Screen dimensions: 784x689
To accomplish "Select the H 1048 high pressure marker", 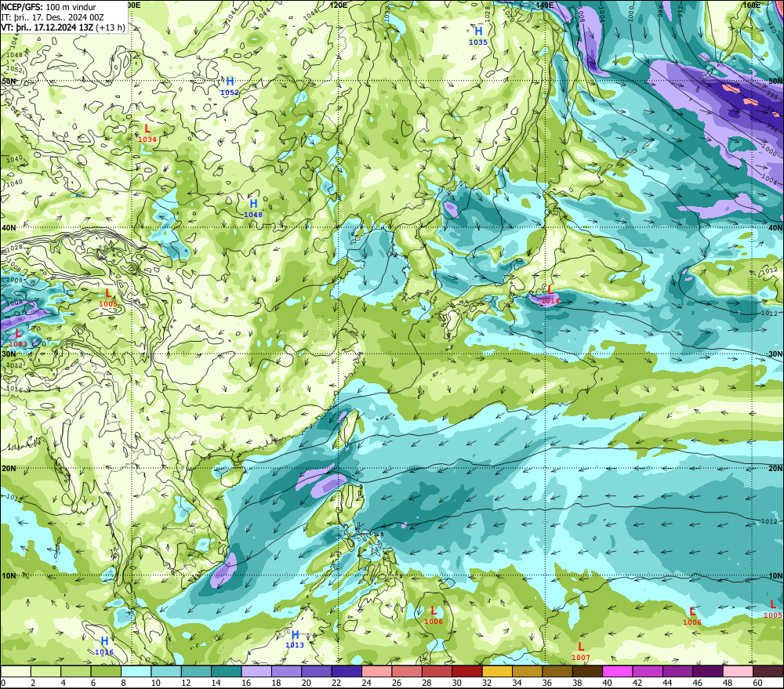I will (x=253, y=208).
